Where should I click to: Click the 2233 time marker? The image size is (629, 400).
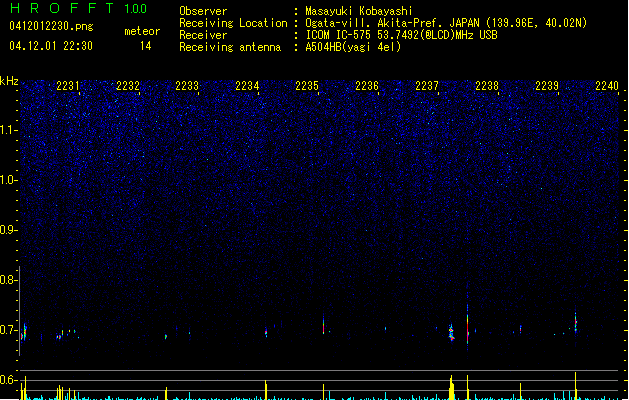[x=187, y=86]
